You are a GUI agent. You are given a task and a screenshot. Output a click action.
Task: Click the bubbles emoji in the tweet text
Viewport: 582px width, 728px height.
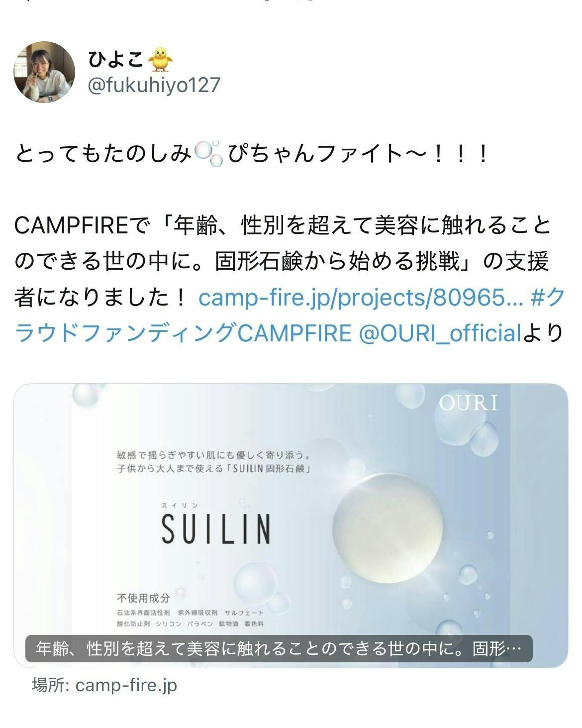(x=209, y=154)
